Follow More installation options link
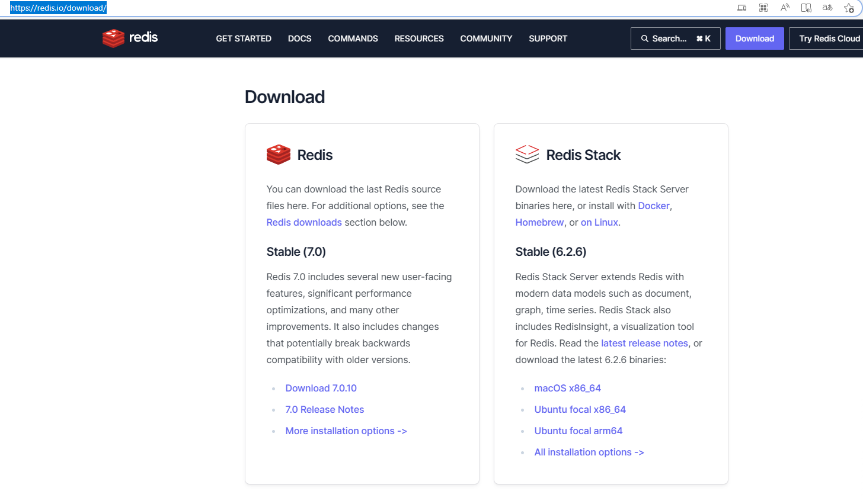 [x=346, y=431]
